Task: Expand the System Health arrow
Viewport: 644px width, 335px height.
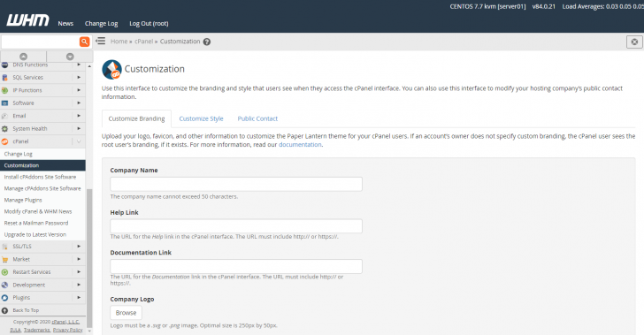Action: click(x=79, y=128)
